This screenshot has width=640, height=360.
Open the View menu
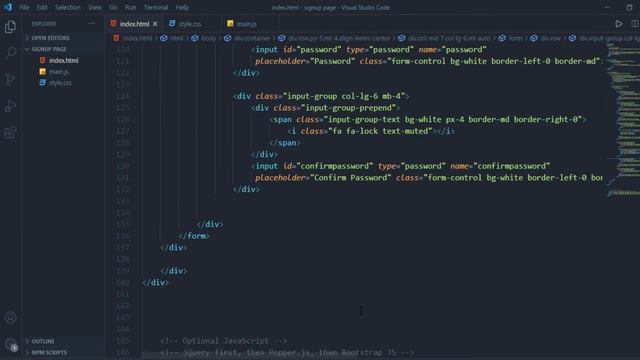click(x=95, y=7)
